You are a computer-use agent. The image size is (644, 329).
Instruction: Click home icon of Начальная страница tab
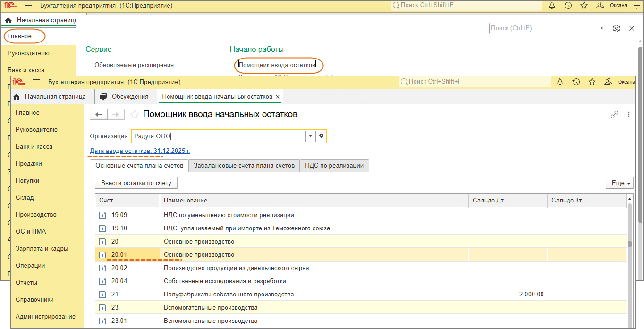point(17,97)
